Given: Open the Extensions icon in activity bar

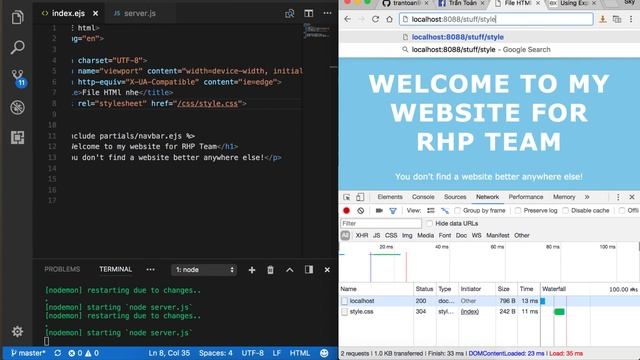Looking at the screenshot, I should pyautogui.click(x=17, y=138).
